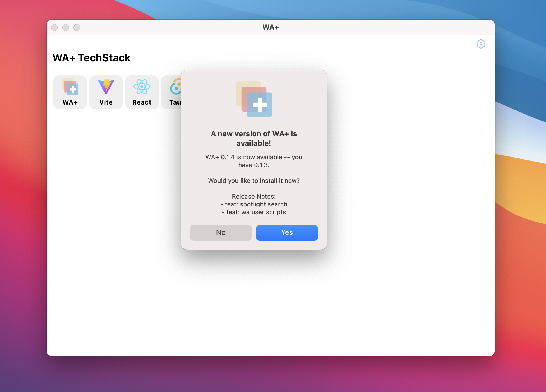Click the WA+ TechStack heading

[x=91, y=58]
